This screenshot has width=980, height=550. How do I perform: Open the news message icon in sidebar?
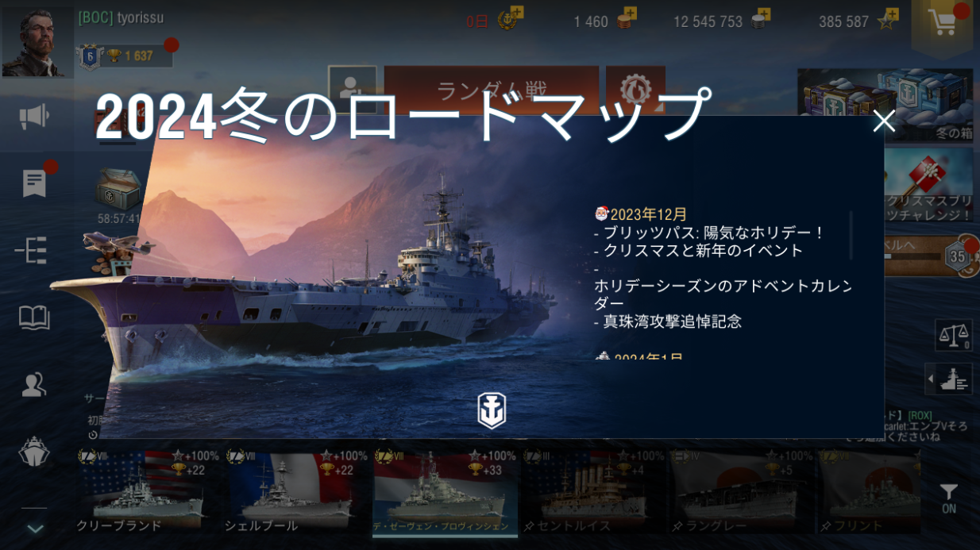(34, 183)
